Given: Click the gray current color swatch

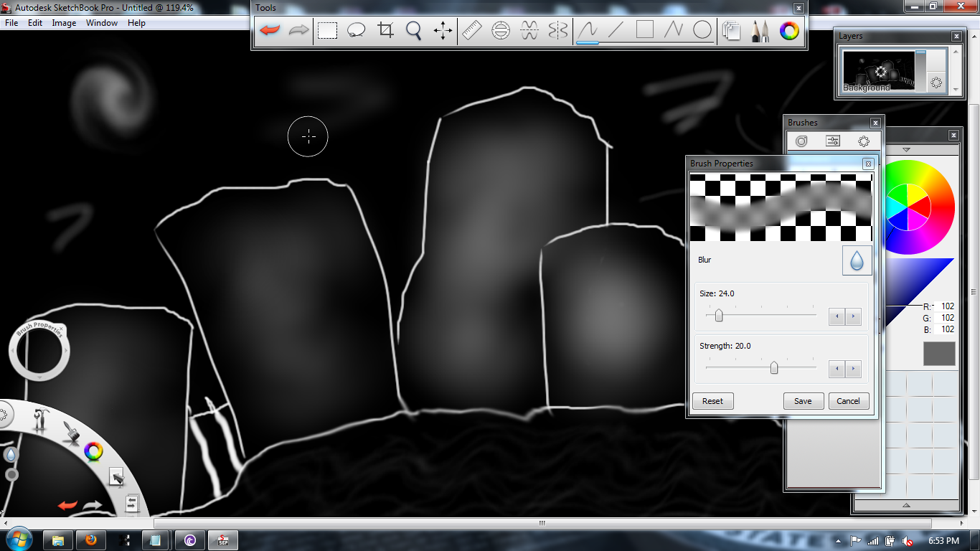Looking at the screenshot, I should tap(939, 354).
